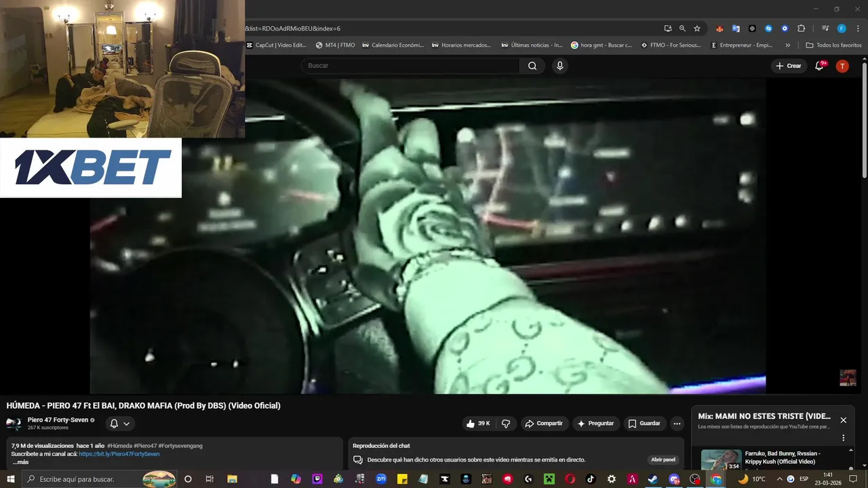
Task: Open the MetaMask fox extension
Action: [719, 28]
